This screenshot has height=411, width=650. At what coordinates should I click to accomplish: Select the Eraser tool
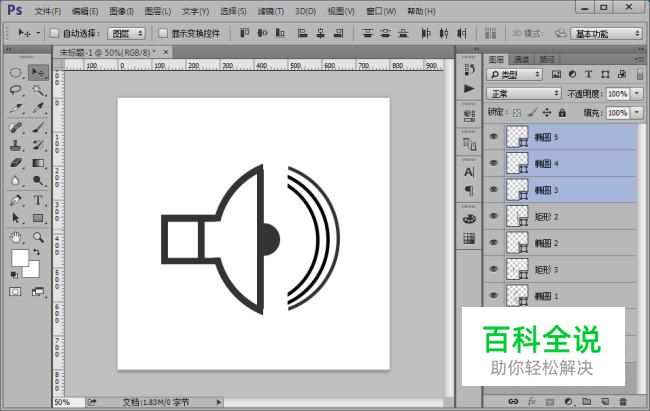pos(16,163)
